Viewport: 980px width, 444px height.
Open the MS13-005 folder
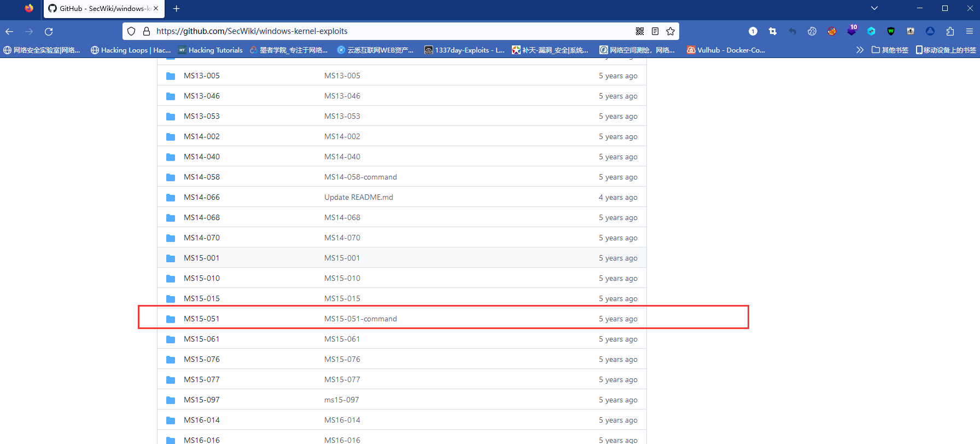tap(202, 76)
